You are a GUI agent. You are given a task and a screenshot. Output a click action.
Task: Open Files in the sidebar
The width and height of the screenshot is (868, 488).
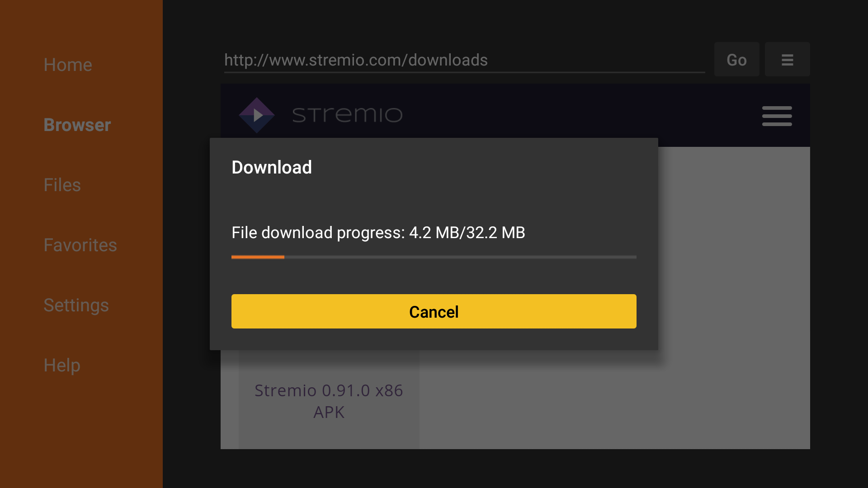point(62,185)
